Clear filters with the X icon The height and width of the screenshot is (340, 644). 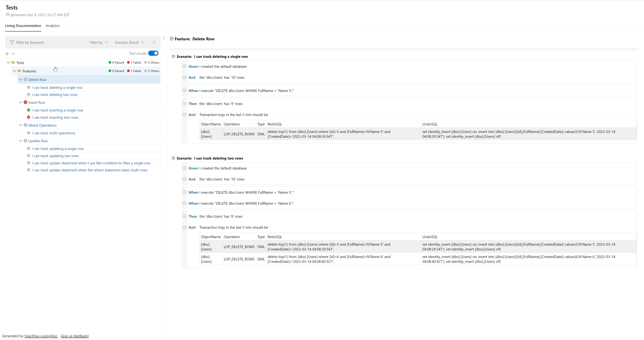pyautogui.click(x=154, y=42)
